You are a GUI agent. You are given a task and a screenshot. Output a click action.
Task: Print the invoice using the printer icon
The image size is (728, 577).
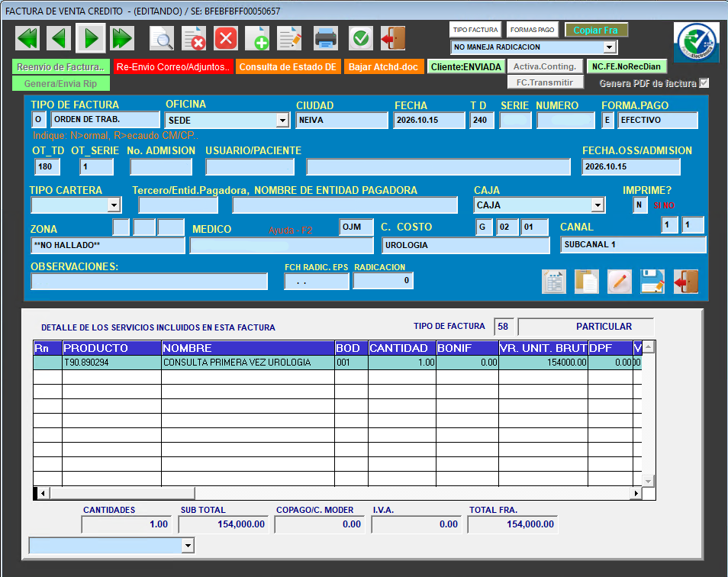(x=326, y=38)
